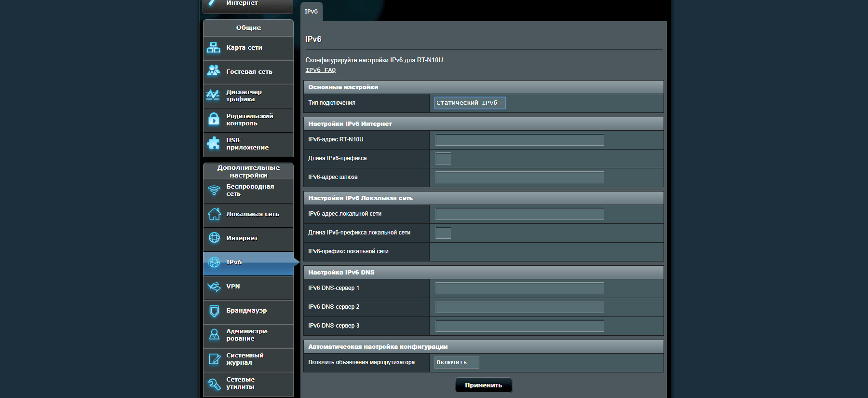This screenshot has height=398, width=868.
Task: Open Администрирование menu item
Action: [x=248, y=335]
